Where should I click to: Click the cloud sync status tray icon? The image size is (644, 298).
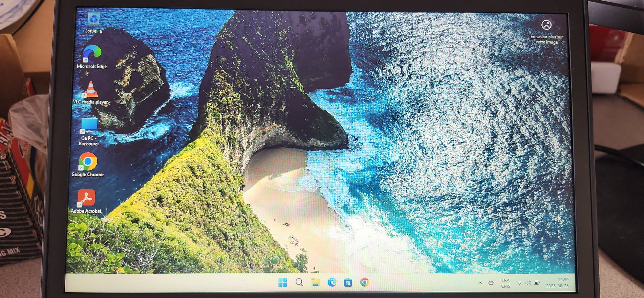pos(491,283)
